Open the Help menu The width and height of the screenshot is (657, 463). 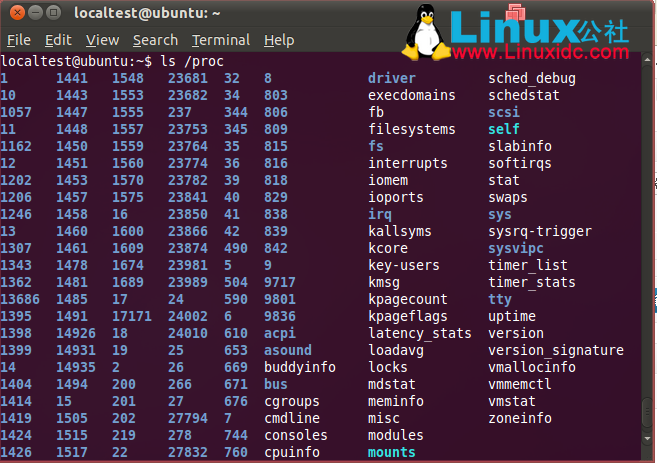(x=279, y=40)
